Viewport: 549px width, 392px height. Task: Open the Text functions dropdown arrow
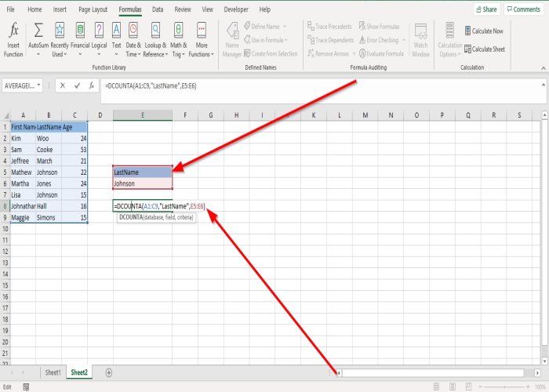coord(116,54)
